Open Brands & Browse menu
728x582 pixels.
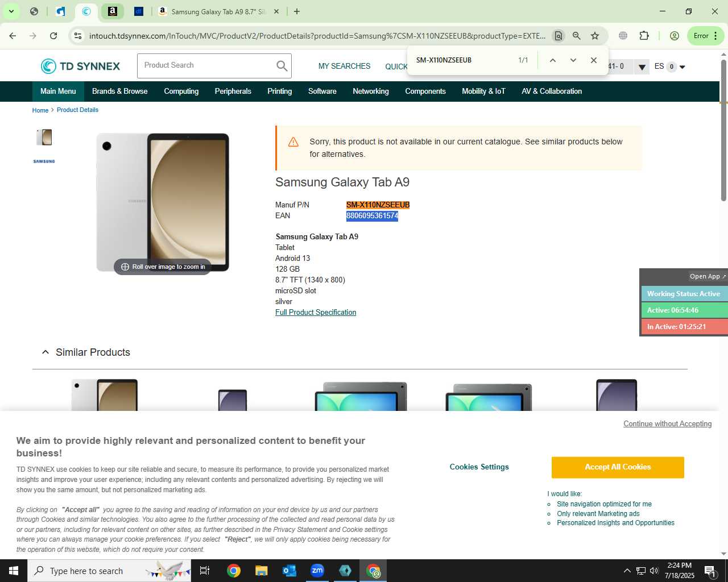point(119,92)
